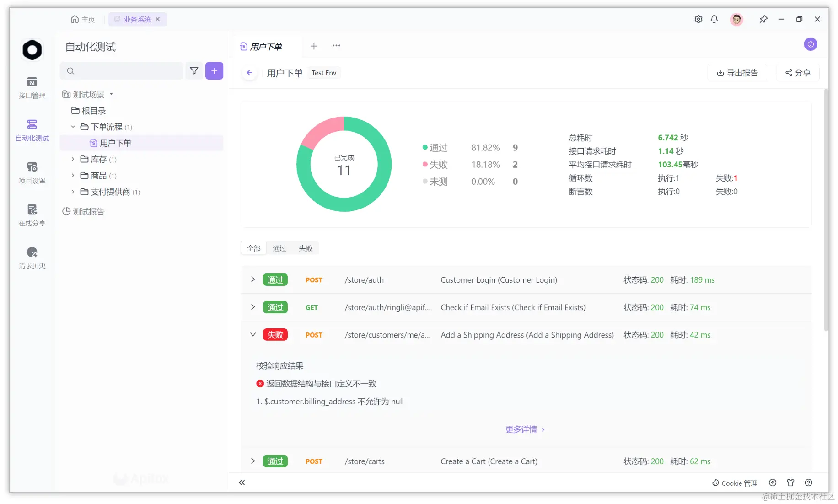Open the tab bar more-options ellipsis
The width and height of the screenshot is (838, 504).
pos(336,46)
